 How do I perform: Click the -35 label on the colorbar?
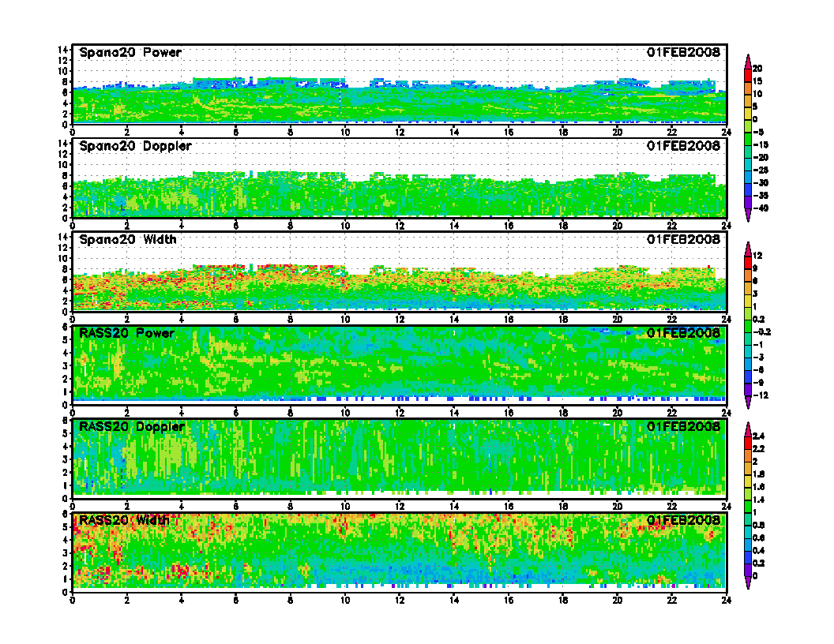click(761, 196)
